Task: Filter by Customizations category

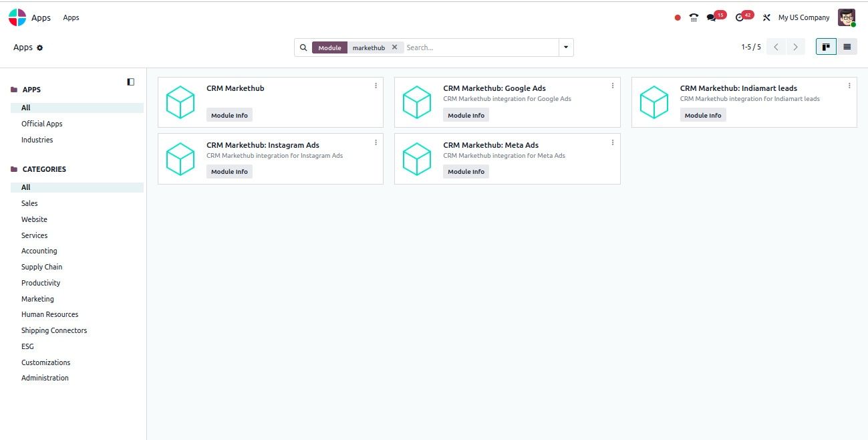Action: [45, 362]
